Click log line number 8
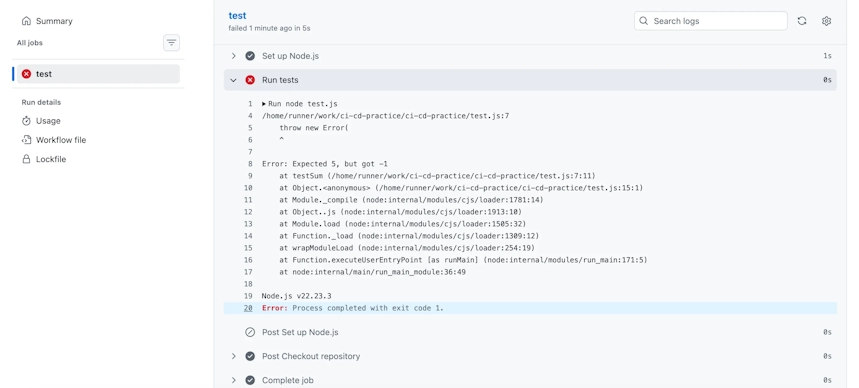Viewport: 859px width, 388px height. (250, 164)
